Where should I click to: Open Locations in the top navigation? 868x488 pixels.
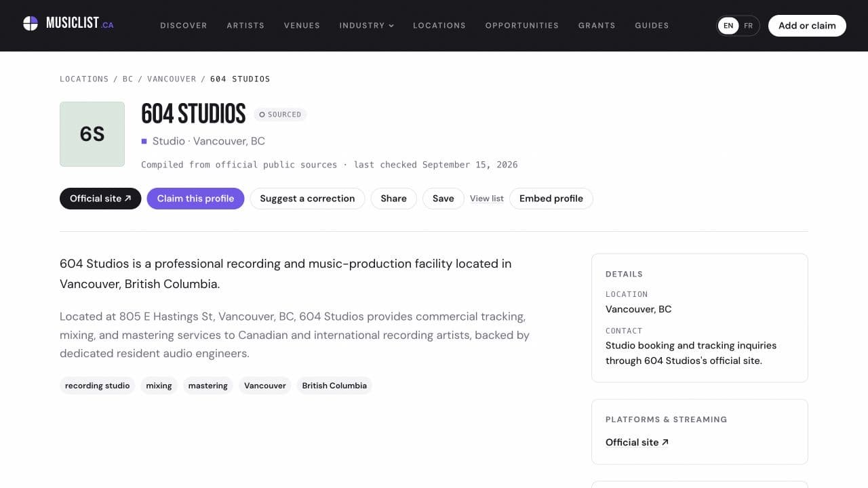(439, 26)
